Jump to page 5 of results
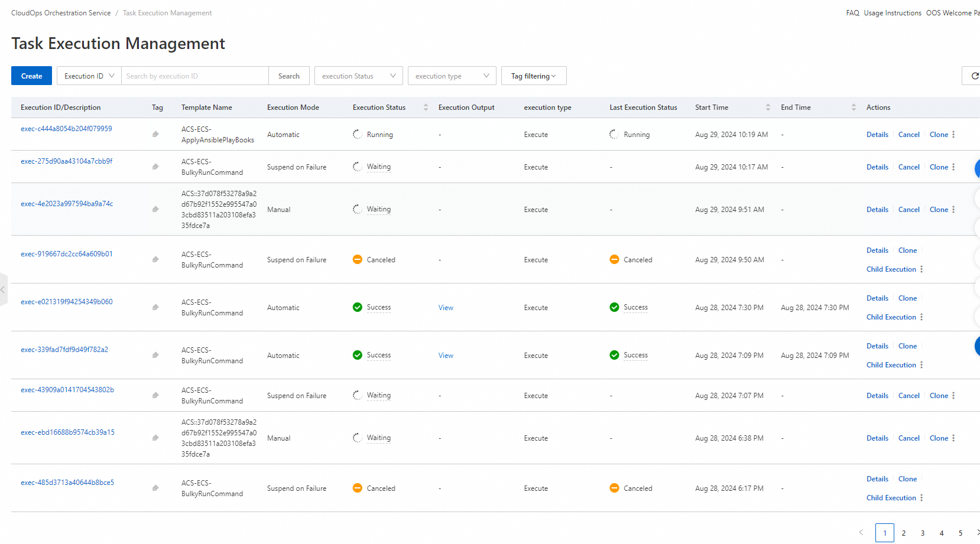 (x=960, y=533)
